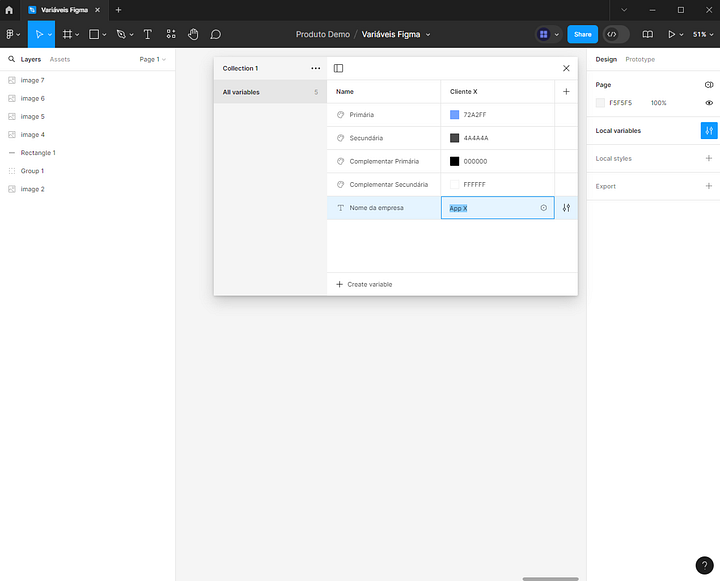This screenshot has height=581, width=720.
Task: Click page color variable mode icon
Action: 709,85
